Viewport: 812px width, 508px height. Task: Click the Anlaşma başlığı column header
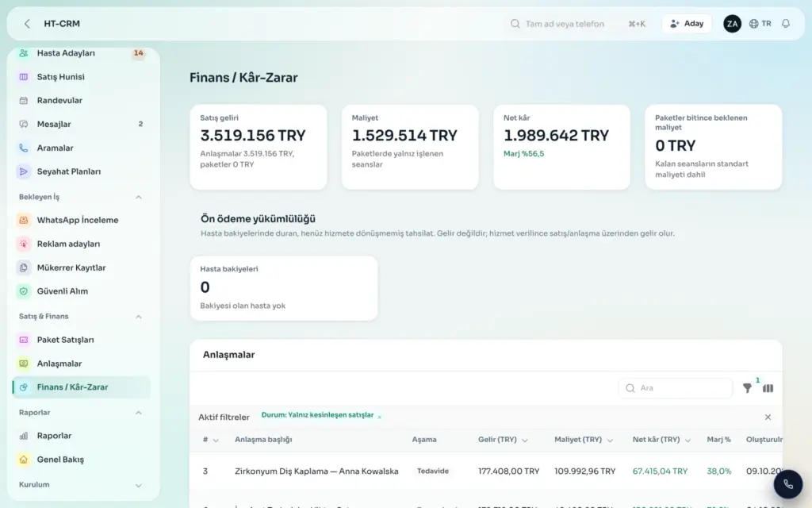pos(263,440)
